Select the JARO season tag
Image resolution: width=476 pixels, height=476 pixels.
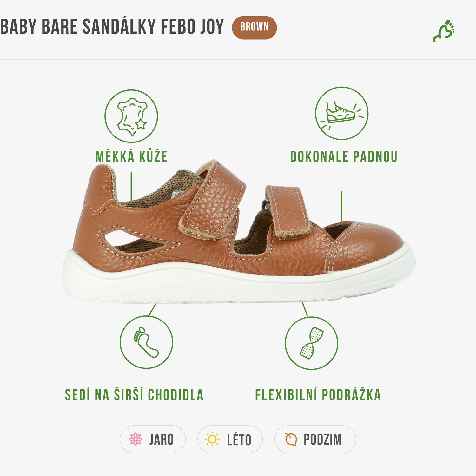pos(153,439)
